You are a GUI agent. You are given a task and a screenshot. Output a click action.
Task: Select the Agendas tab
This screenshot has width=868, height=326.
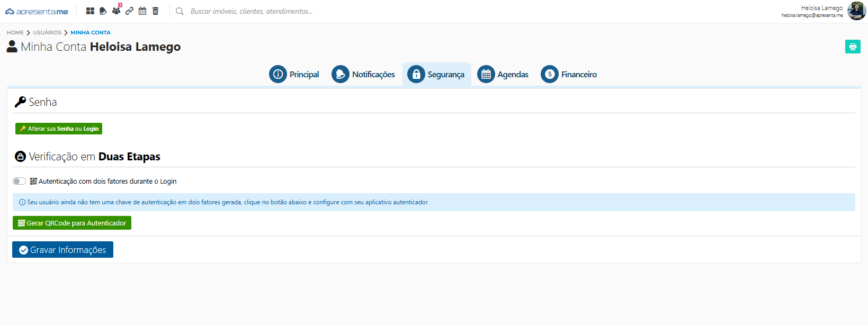coord(503,75)
